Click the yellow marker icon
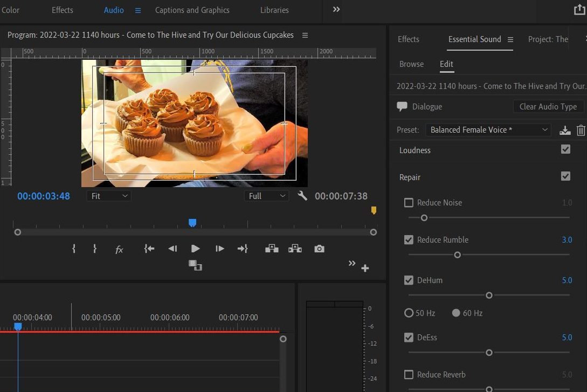 pyautogui.click(x=374, y=210)
